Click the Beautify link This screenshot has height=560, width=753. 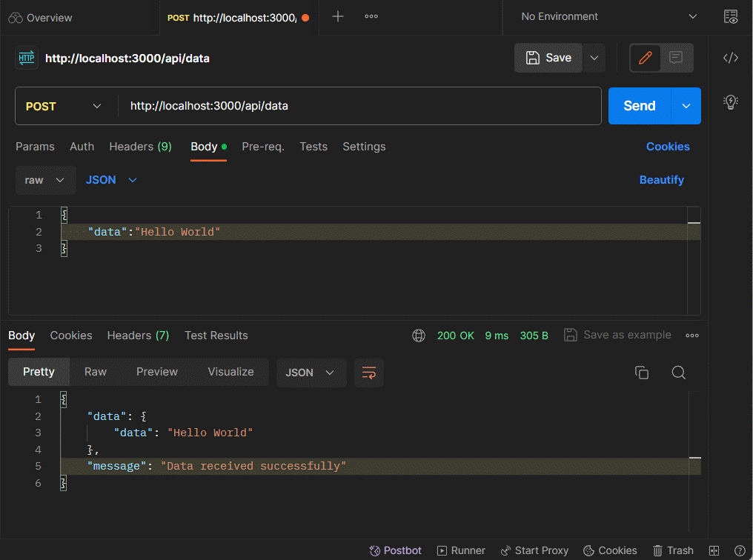click(661, 180)
